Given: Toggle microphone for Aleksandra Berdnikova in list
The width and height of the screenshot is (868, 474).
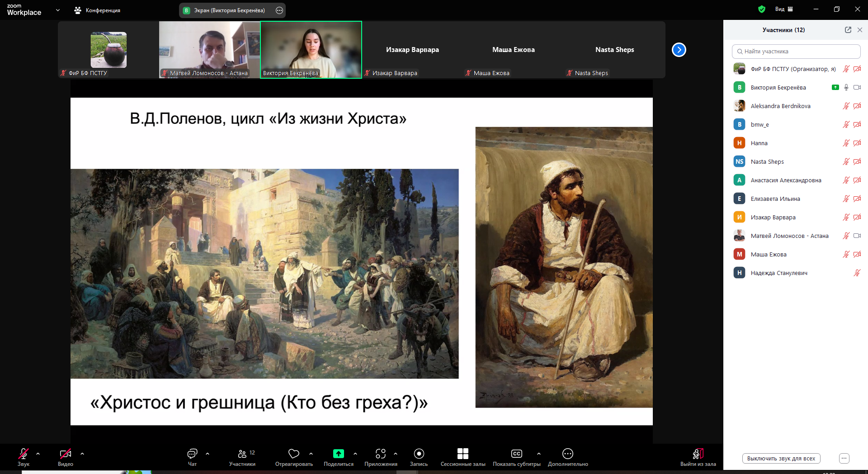Looking at the screenshot, I should coord(846,106).
